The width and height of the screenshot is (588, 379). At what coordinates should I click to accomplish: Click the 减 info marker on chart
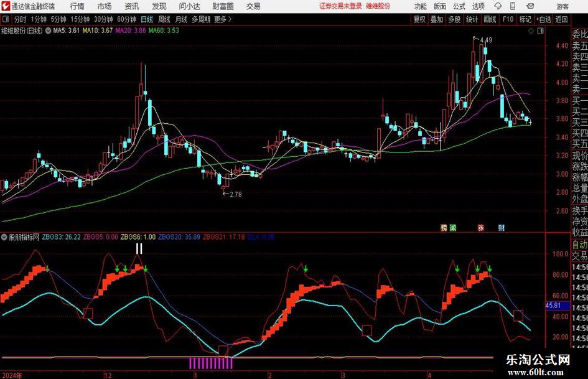point(453,227)
